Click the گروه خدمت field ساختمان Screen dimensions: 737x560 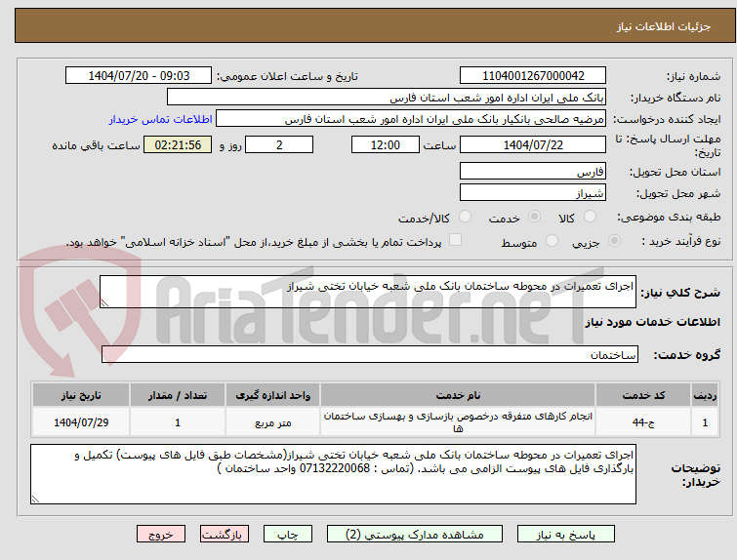click(x=370, y=354)
